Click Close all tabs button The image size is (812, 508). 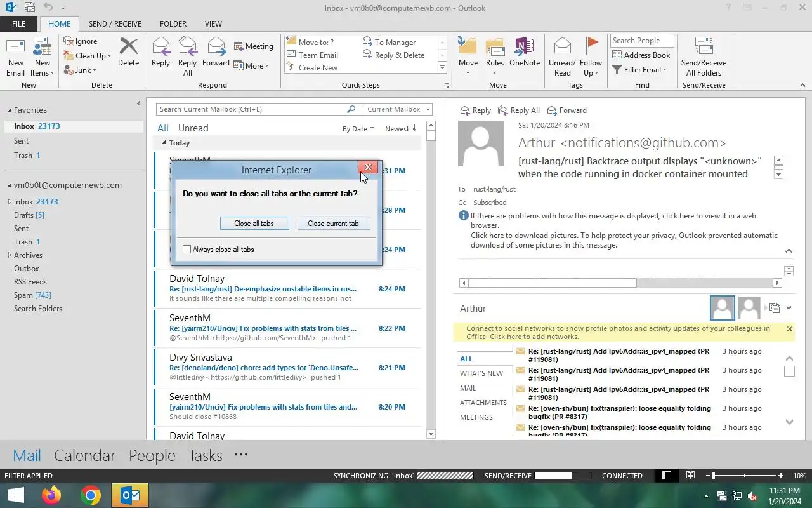(x=254, y=224)
